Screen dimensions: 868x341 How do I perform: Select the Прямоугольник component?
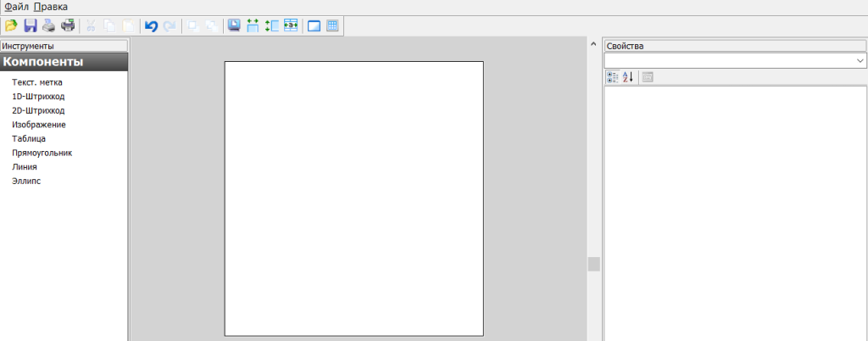coord(42,153)
